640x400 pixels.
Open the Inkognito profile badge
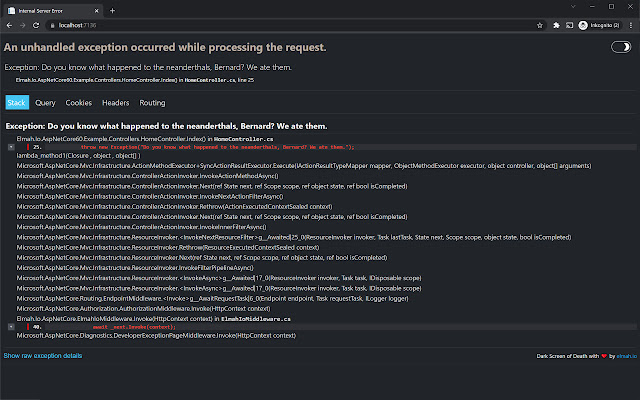[600, 22]
